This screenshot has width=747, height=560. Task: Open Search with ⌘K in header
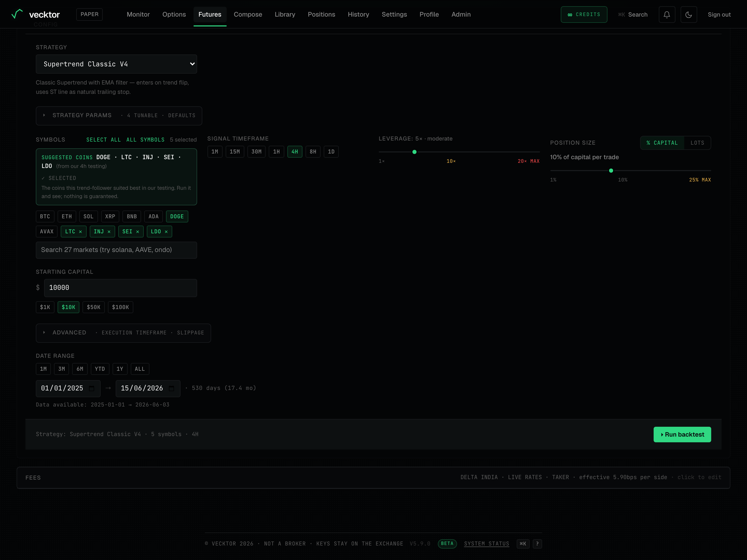click(633, 15)
